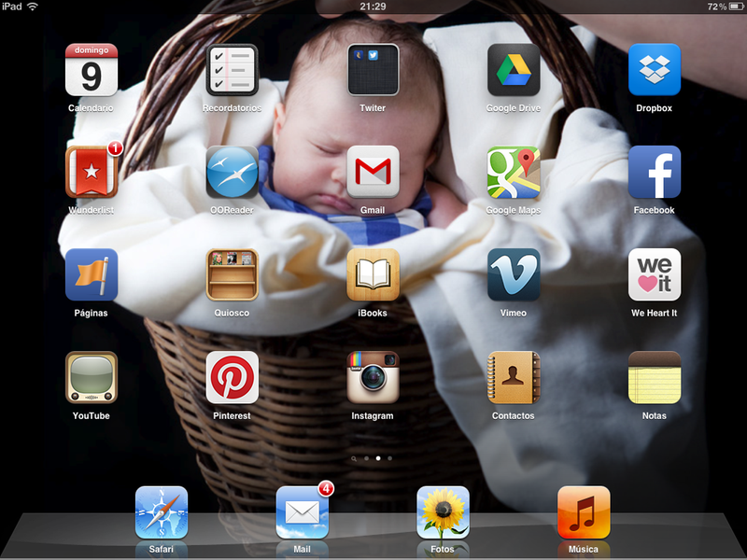Open Google Maps
The height and width of the screenshot is (560, 747).
pyautogui.click(x=514, y=172)
